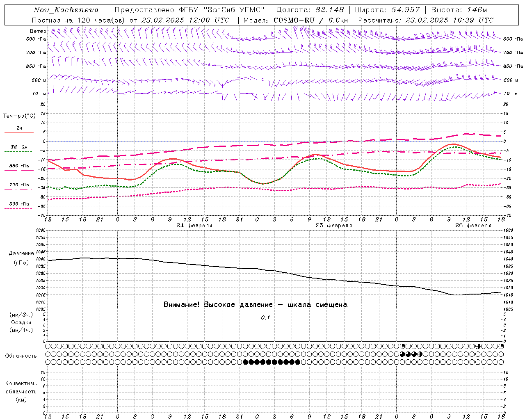525x420 pixels.
Task: Click the 500 м wind level label on the left
Action: click(39, 80)
